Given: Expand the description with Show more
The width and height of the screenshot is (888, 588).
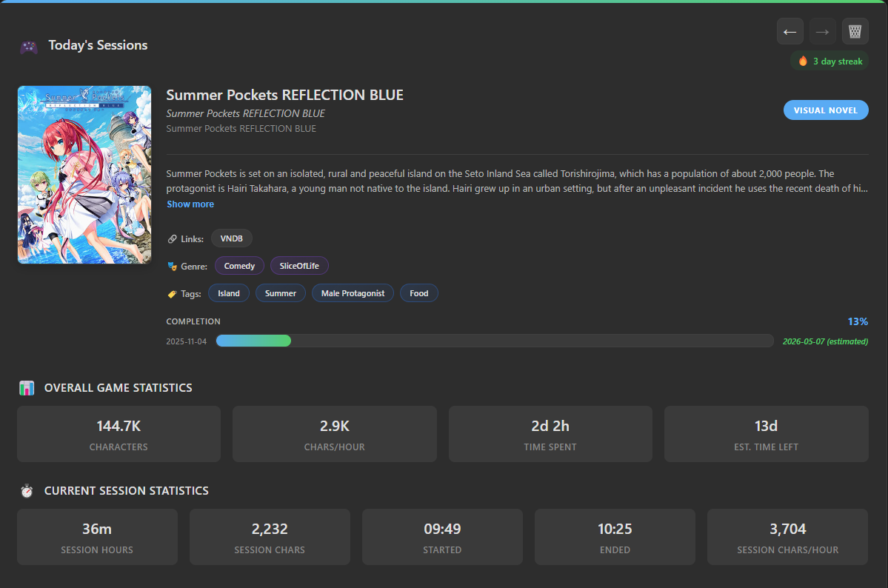Looking at the screenshot, I should (190, 204).
